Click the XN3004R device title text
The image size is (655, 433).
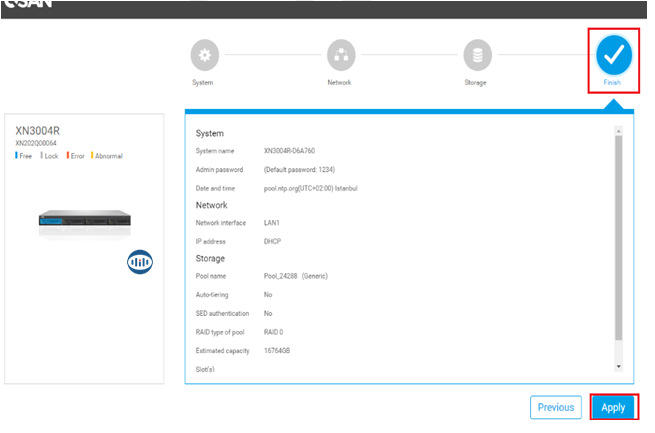pyautogui.click(x=40, y=131)
